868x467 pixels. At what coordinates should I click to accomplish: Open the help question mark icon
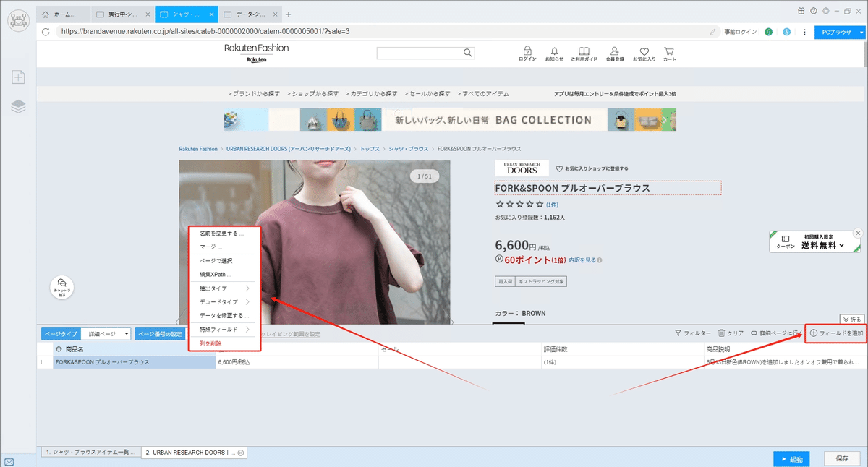tap(814, 11)
